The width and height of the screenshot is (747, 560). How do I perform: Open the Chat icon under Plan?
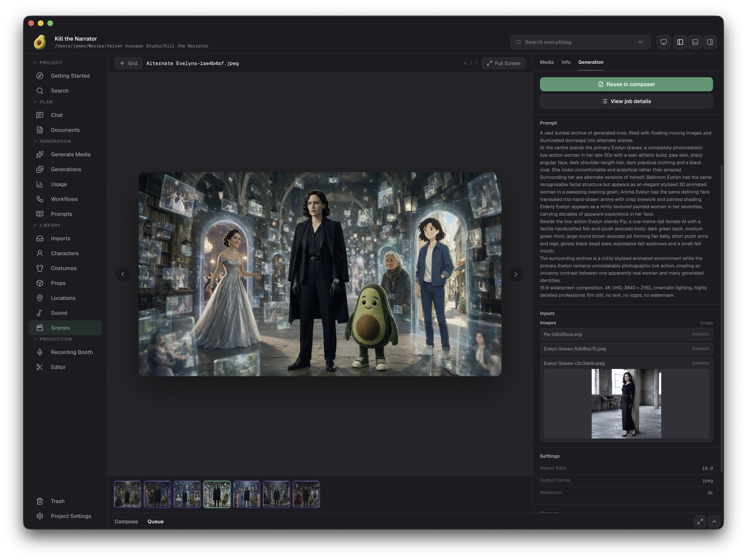[x=40, y=115]
